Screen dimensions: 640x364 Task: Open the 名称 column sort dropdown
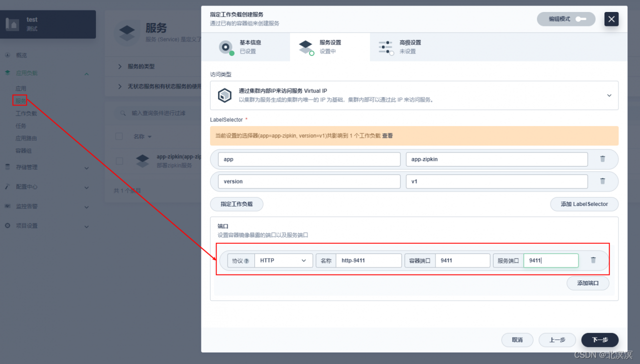[x=143, y=136]
